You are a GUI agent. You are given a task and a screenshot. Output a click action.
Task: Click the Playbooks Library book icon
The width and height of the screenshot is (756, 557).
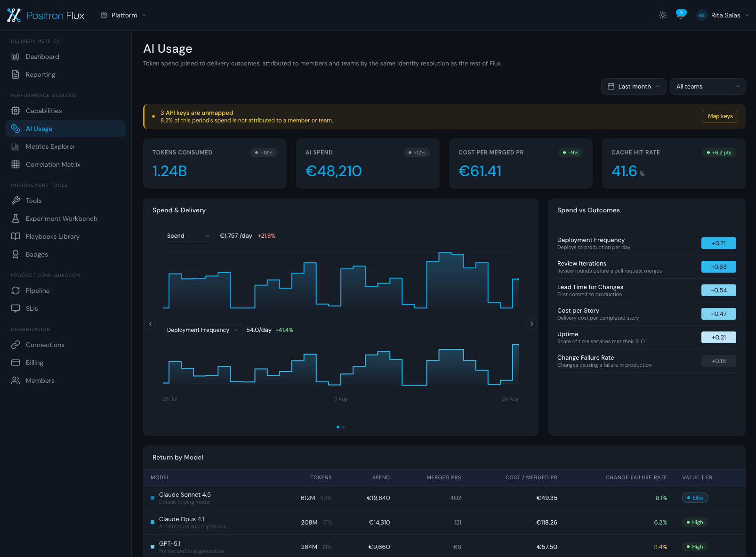pyautogui.click(x=16, y=236)
